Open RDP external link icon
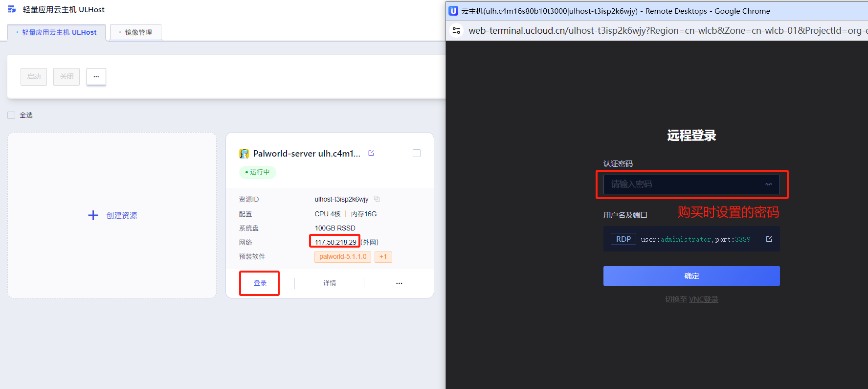Screen dimensions: 868x389 tap(769, 239)
